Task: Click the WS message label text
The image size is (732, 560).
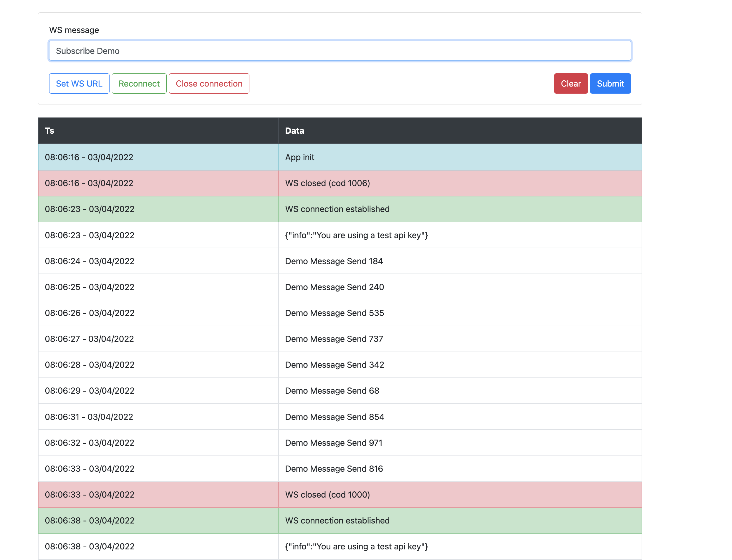Action: [x=74, y=30]
